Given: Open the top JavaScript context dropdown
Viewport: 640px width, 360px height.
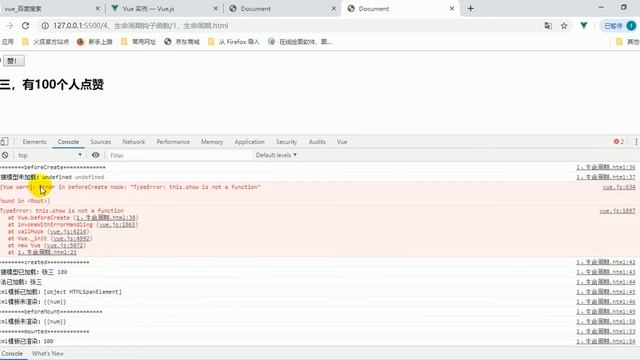Looking at the screenshot, I should (x=50, y=155).
